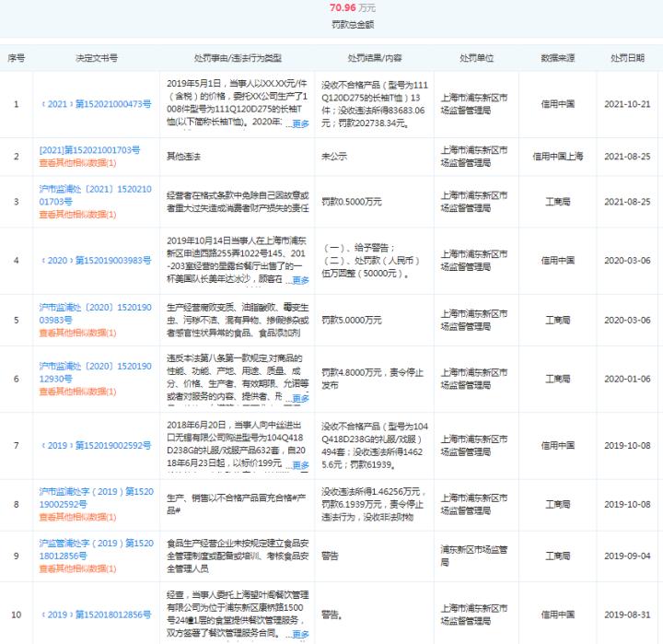This screenshot has width=663, height=644.
Task: Click 浦东新区市场监管局 unit in row 9
Action: tap(474, 556)
